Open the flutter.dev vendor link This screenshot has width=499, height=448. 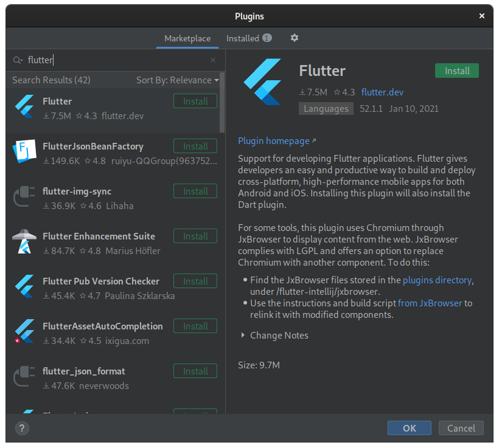pyautogui.click(x=382, y=92)
